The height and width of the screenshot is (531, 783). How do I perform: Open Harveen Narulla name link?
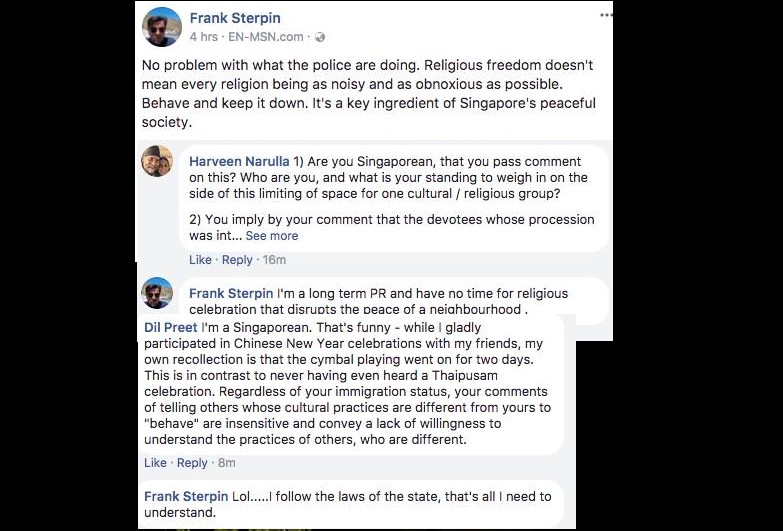(x=239, y=161)
